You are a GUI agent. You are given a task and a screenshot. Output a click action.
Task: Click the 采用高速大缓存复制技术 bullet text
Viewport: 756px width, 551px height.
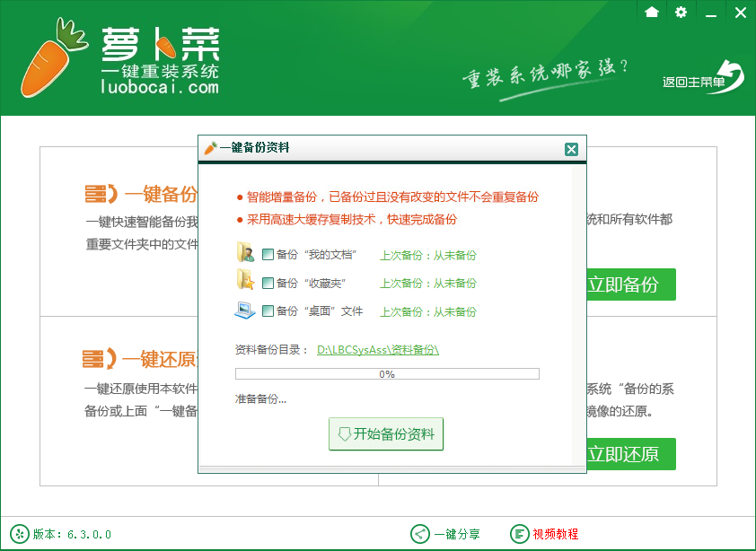click(x=351, y=220)
